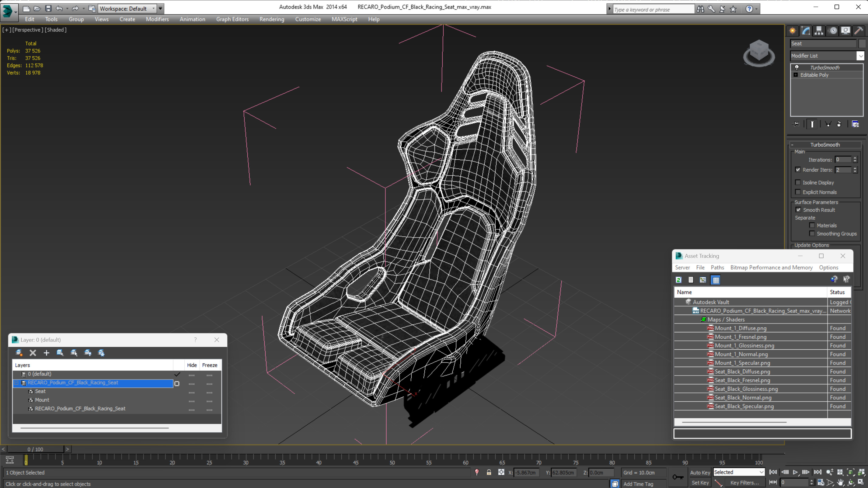Click Iterations spinner arrows
The image size is (868, 488).
855,159
